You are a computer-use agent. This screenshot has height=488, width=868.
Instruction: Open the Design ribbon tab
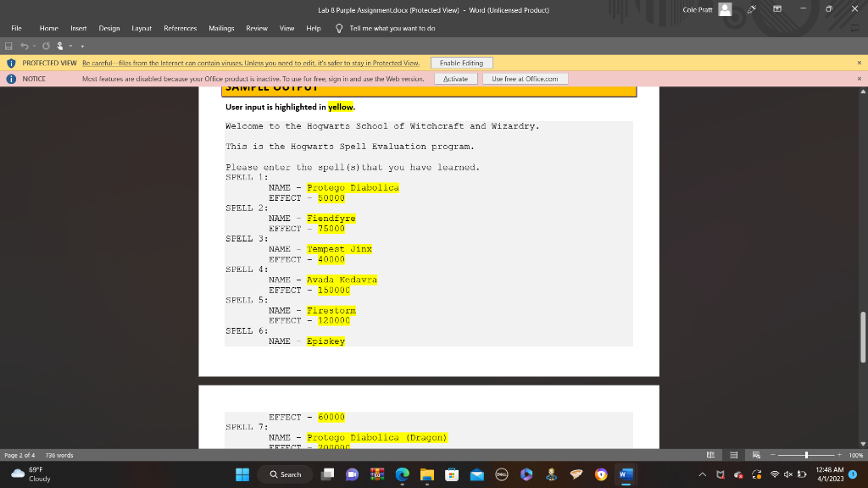(x=108, y=27)
